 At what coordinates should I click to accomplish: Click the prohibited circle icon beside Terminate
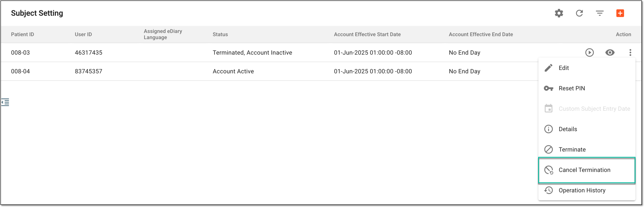(x=548, y=150)
